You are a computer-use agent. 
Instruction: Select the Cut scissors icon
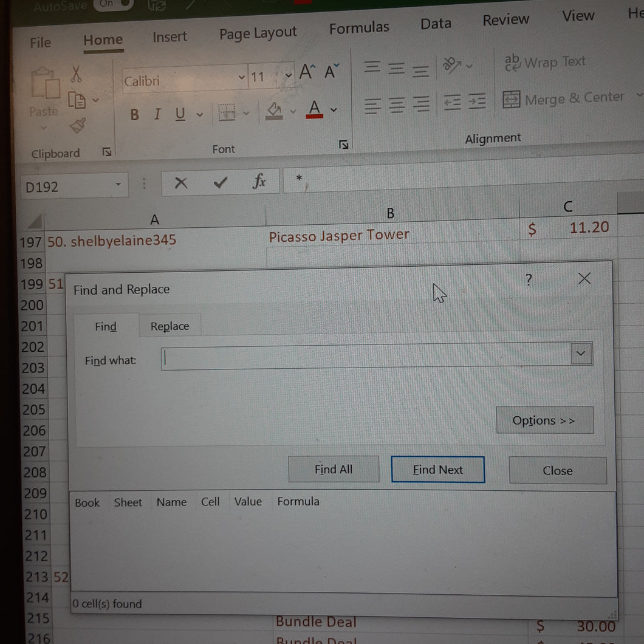(76, 74)
